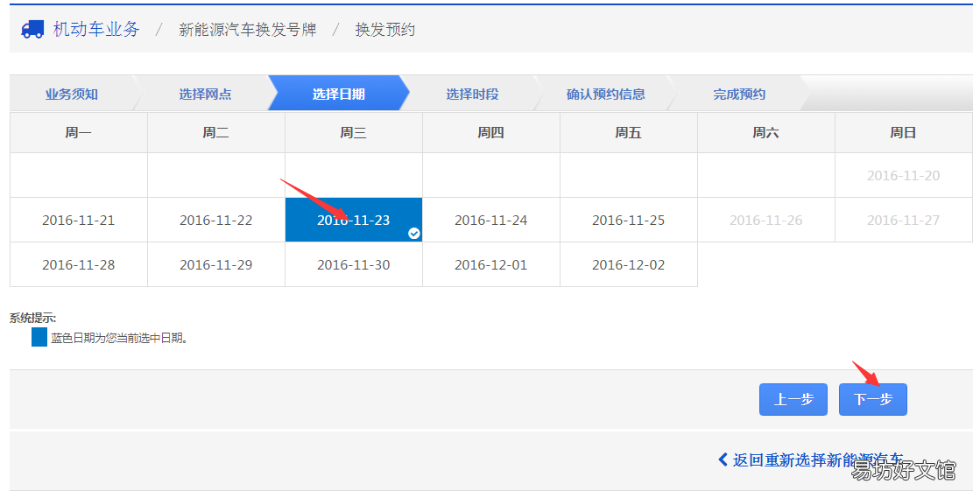Image resolution: width=980 pixels, height=498 pixels.
Task: Pick date 2016-11-24
Action: pyautogui.click(x=491, y=220)
